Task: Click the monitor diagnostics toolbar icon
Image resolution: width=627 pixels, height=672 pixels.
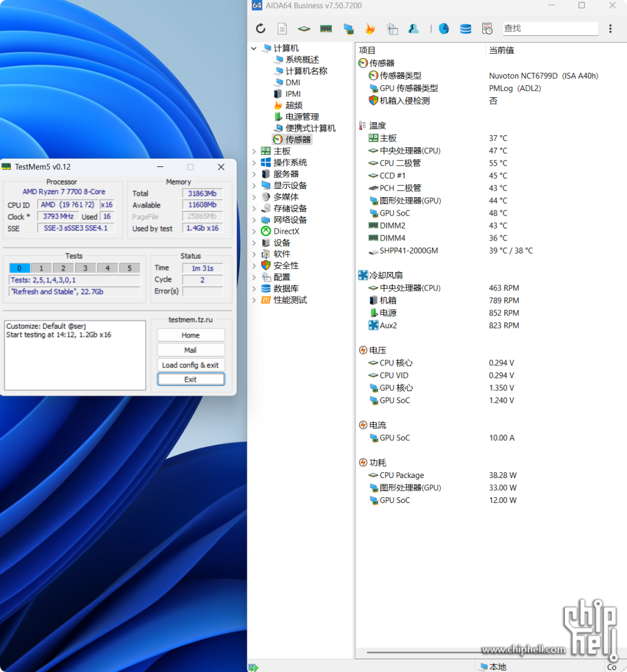Action: pos(349,29)
